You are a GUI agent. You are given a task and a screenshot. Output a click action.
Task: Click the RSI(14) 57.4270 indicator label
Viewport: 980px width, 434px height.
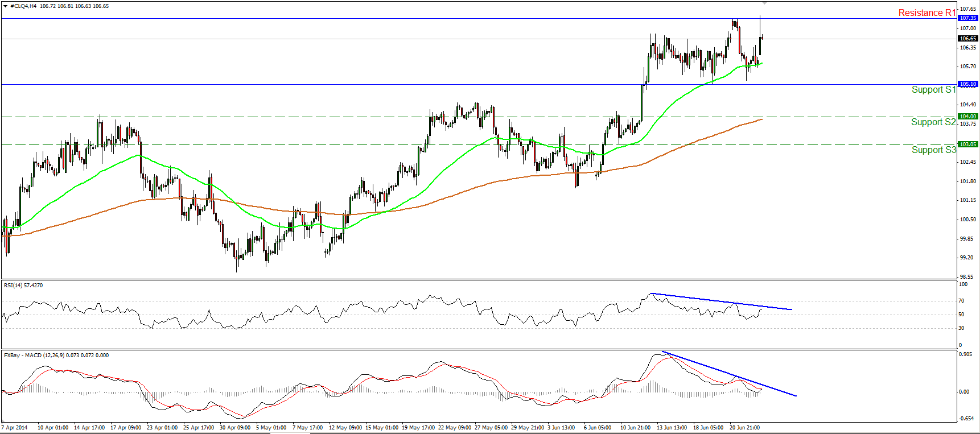point(23,285)
